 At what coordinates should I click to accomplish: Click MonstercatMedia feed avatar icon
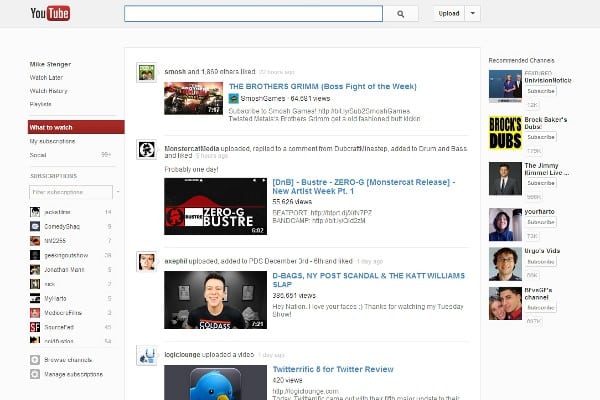[147, 149]
